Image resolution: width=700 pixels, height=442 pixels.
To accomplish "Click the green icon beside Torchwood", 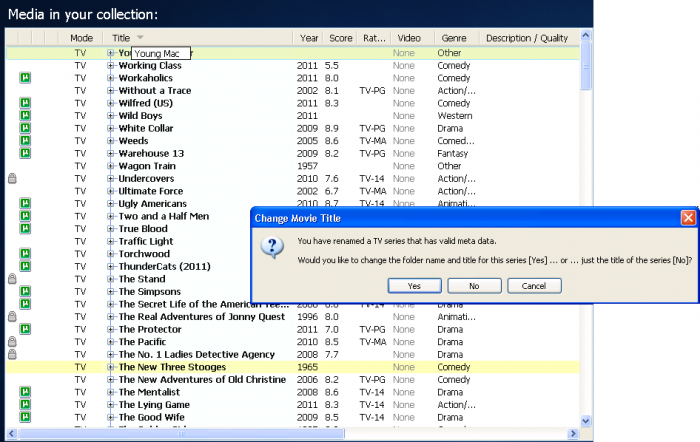I will 25,254.
